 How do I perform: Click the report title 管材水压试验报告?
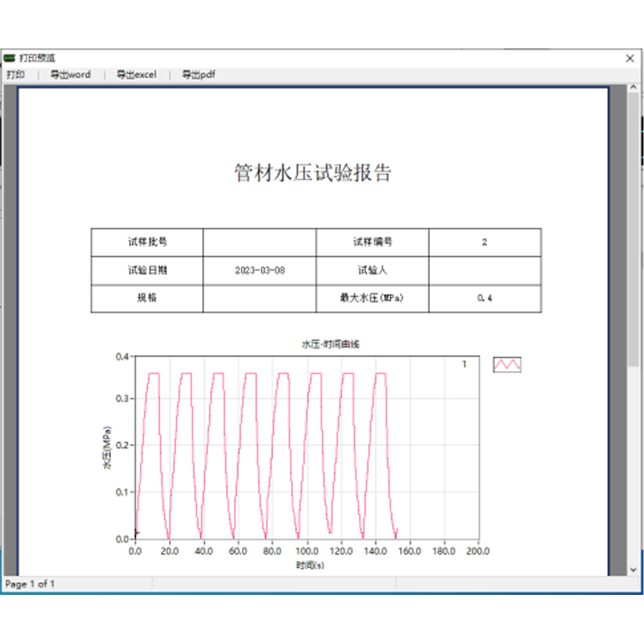(x=312, y=172)
